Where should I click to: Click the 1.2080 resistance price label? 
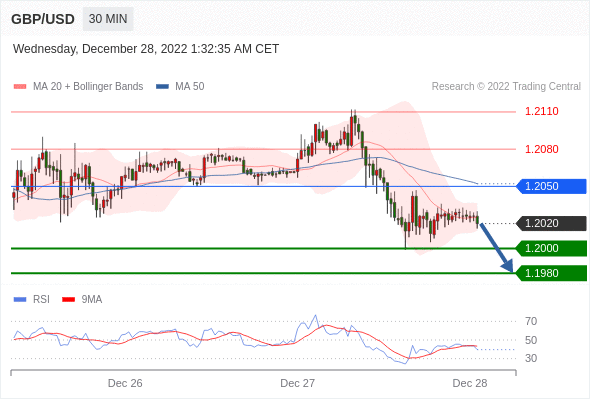[541, 149]
